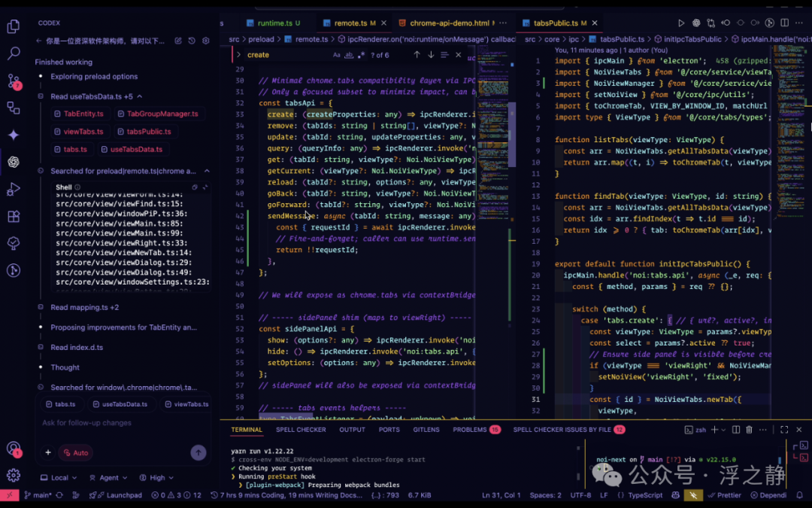Switch to the runtime.ts editor tab
Screen dimensions: 812x508
(274, 23)
